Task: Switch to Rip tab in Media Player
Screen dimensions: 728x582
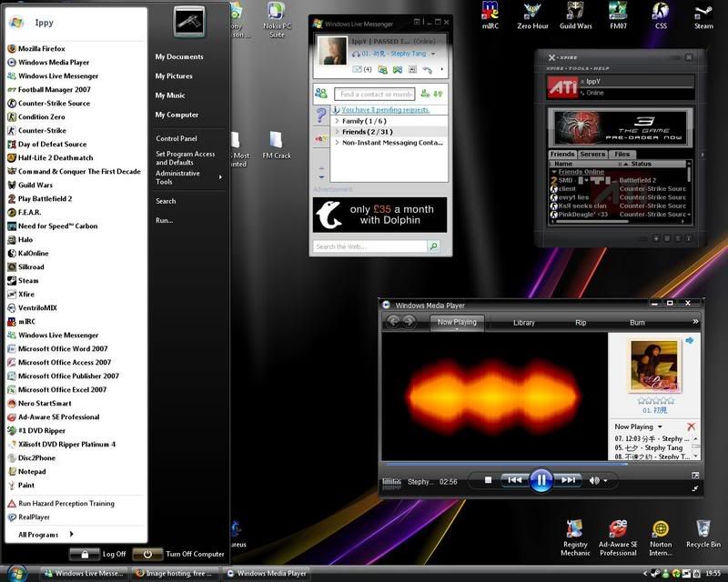Action: coord(581,323)
